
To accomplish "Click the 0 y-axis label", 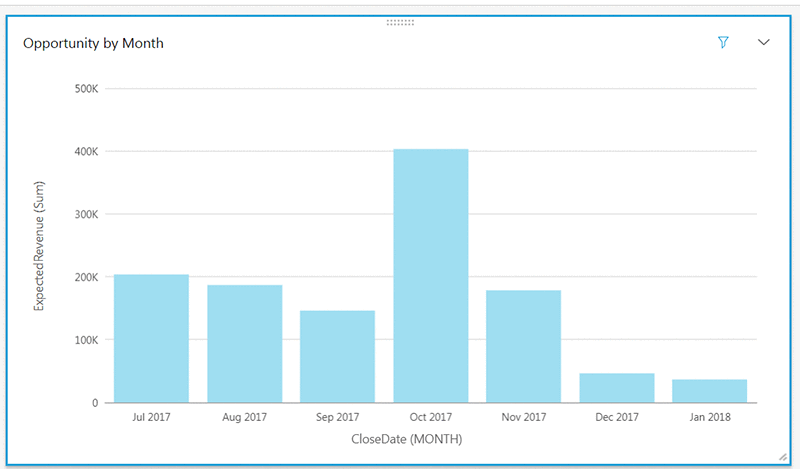I will click(x=95, y=403).
